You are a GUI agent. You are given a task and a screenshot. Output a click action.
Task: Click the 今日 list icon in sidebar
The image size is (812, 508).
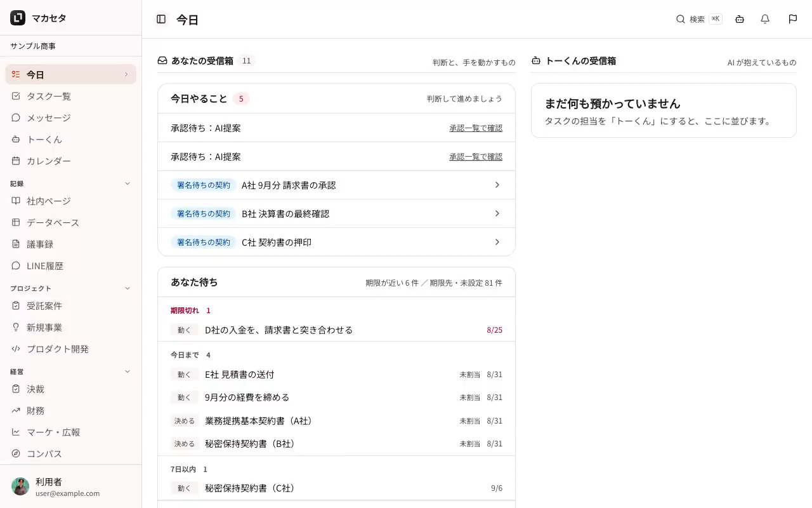click(16, 74)
